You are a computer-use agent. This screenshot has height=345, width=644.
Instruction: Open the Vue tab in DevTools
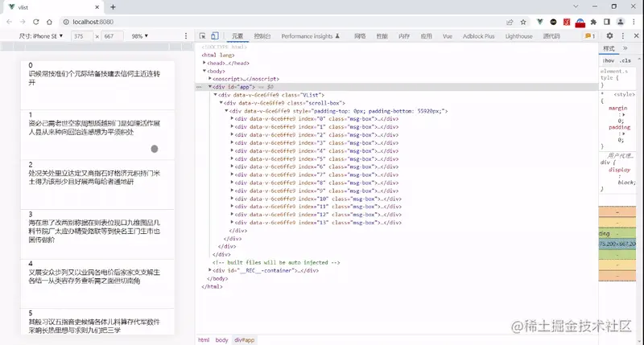(x=448, y=36)
